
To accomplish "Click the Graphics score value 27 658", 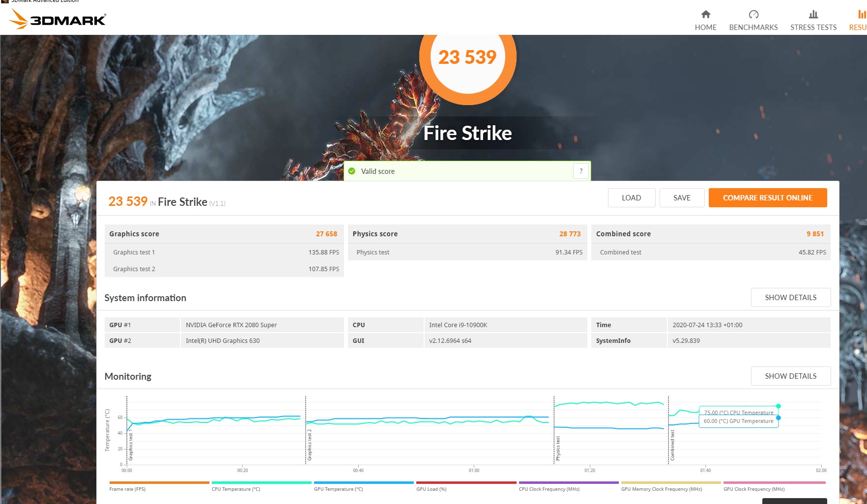I will (x=326, y=234).
